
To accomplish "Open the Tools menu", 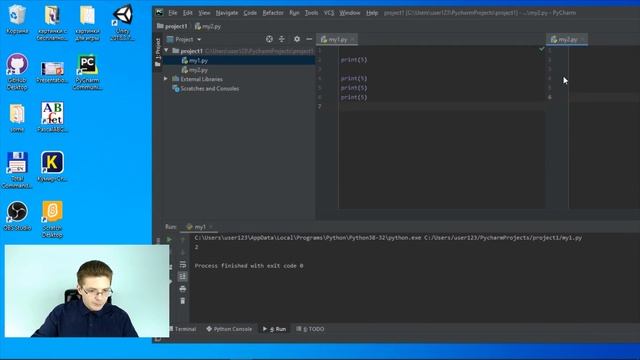I will coord(311,13).
